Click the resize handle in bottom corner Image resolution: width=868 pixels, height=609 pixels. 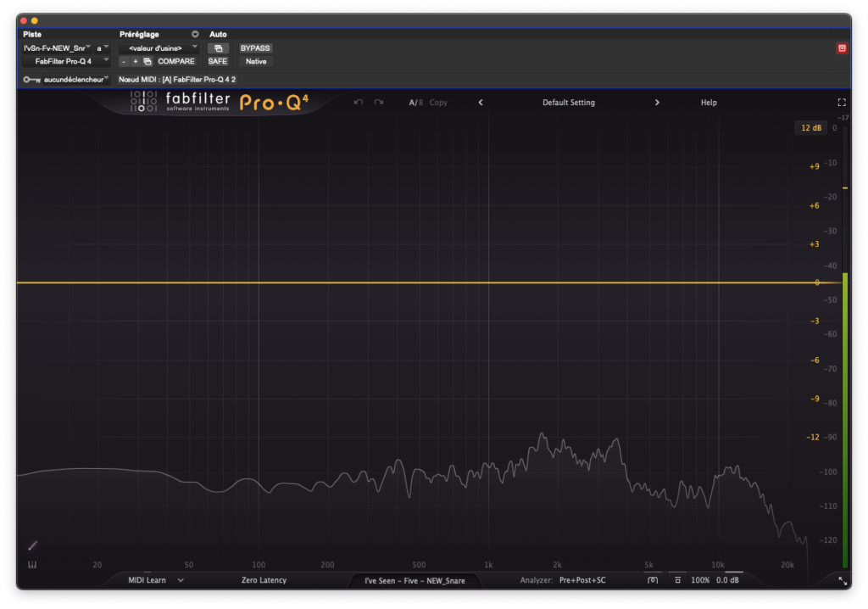pyautogui.click(x=842, y=581)
